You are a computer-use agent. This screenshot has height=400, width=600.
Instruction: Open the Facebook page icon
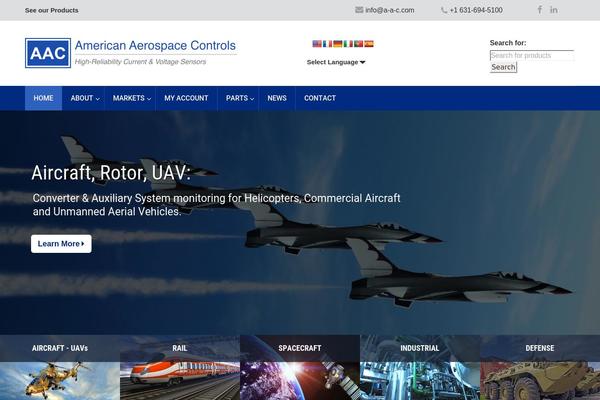pos(540,10)
